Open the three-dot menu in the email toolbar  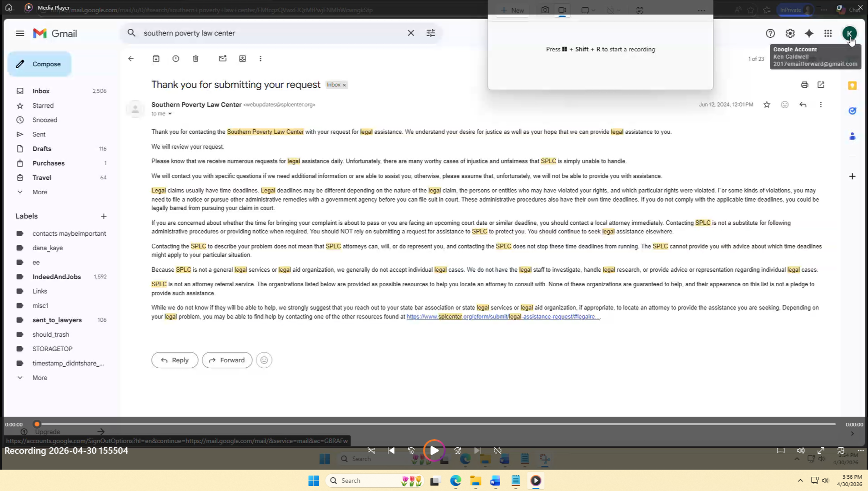[261, 59]
